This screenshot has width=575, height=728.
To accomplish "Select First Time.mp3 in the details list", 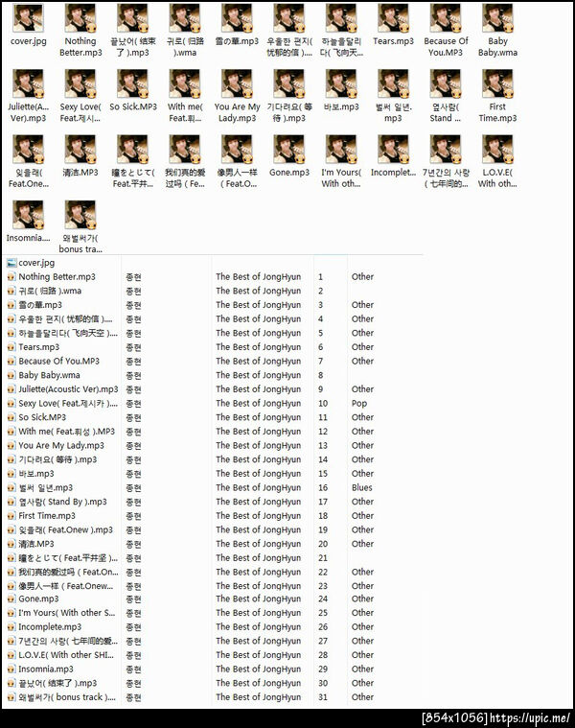I will (x=47, y=516).
